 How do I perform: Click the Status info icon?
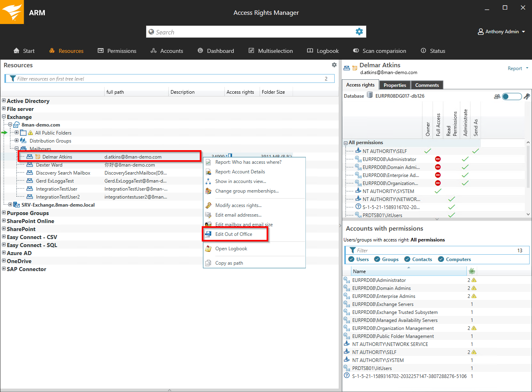[x=423, y=51]
